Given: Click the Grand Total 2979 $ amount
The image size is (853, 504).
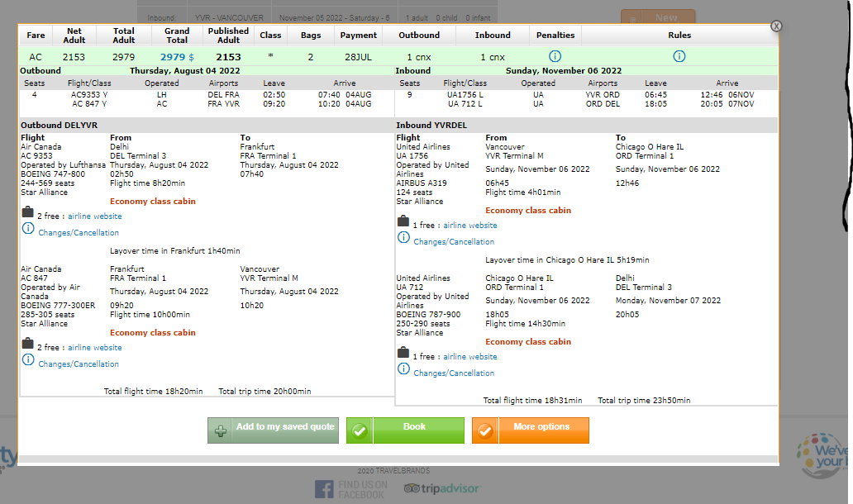Looking at the screenshot, I should point(177,57).
